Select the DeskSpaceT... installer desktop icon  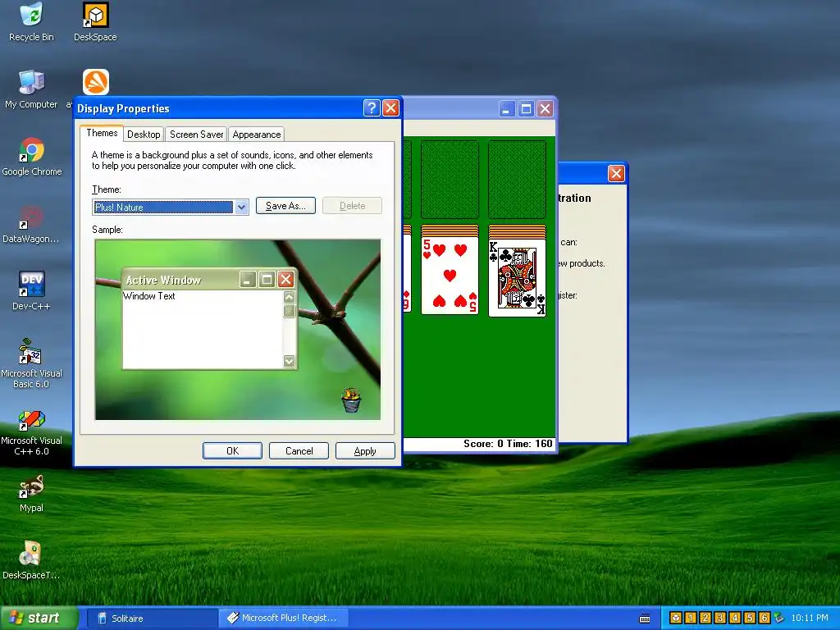tap(31, 561)
